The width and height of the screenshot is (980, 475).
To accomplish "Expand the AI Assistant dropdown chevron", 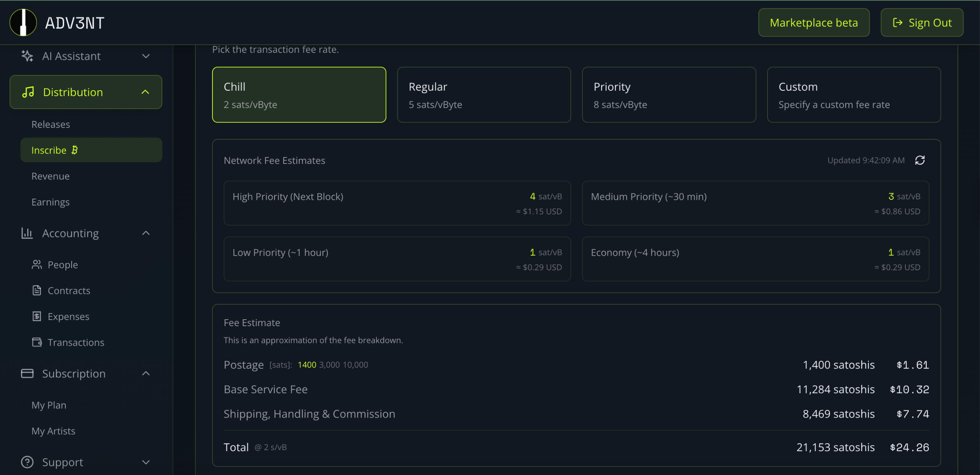I will pos(146,56).
